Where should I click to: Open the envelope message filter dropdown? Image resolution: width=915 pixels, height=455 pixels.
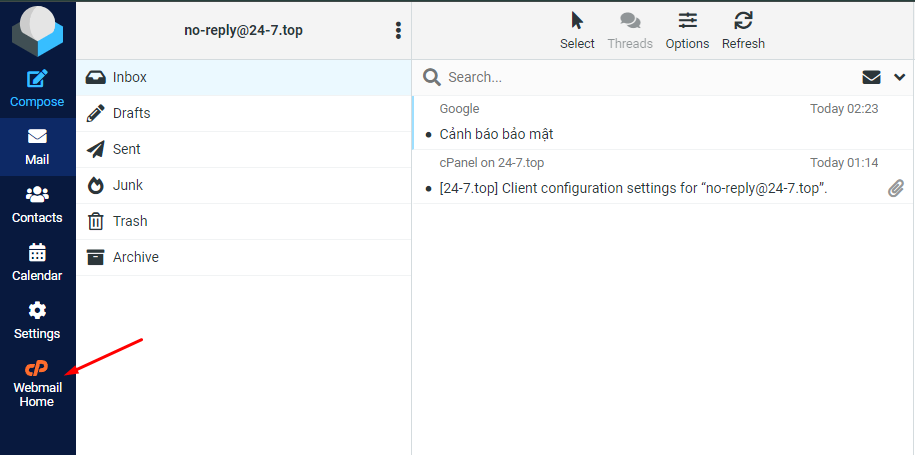point(871,77)
